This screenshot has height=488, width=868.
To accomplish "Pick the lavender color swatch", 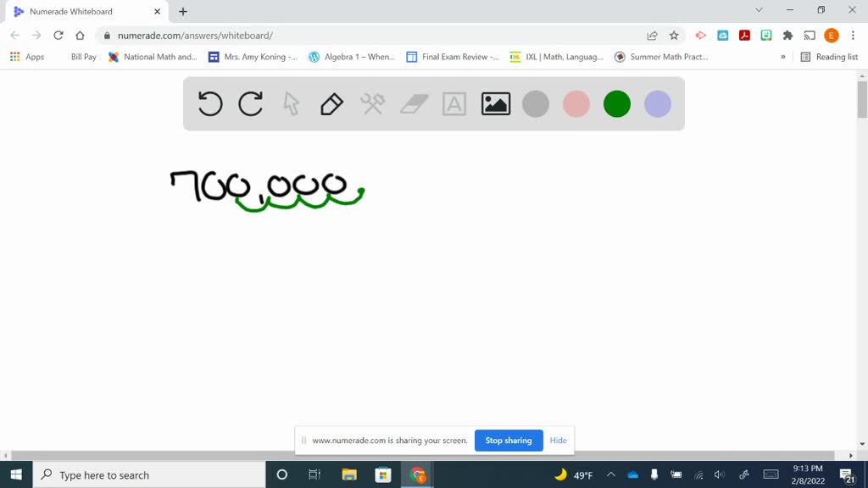I will [658, 104].
